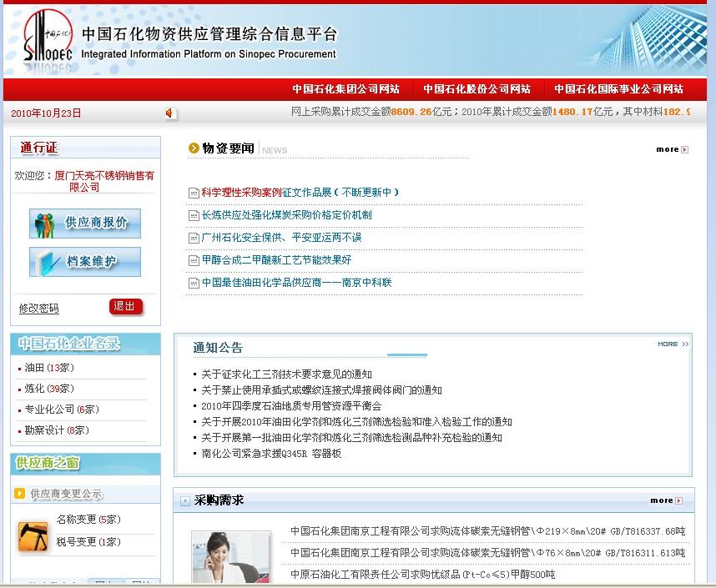Click the scrolling ticker 网上采购累计成交金额

coord(491,112)
